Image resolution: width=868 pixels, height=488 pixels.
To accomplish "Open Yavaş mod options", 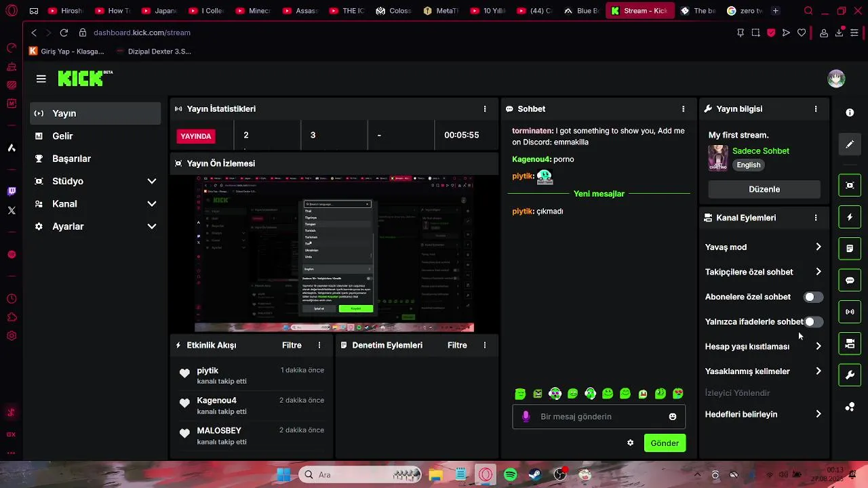I will click(764, 247).
